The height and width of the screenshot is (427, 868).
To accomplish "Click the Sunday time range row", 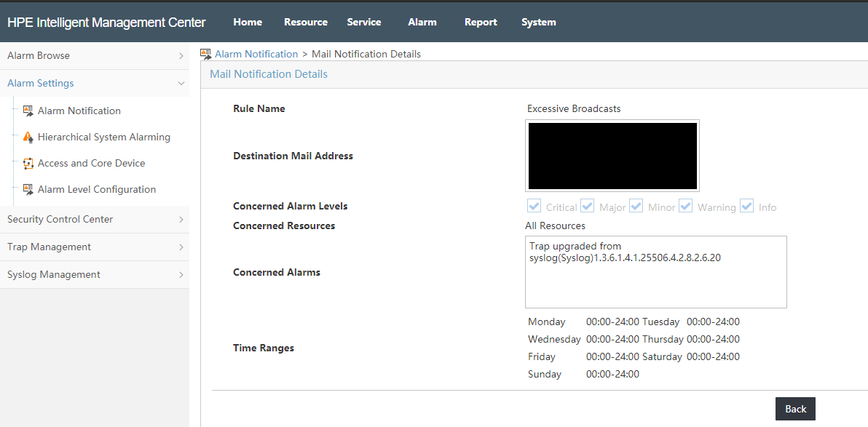I will (x=583, y=375).
